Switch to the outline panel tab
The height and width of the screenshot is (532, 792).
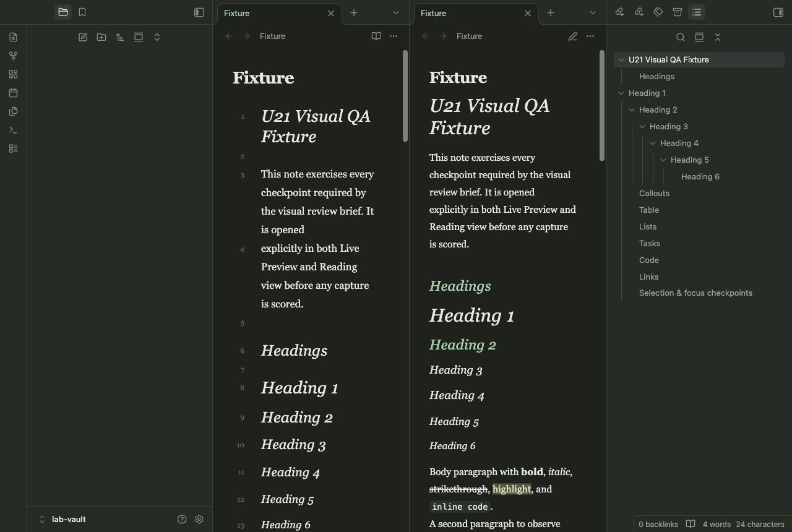[x=697, y=12]
